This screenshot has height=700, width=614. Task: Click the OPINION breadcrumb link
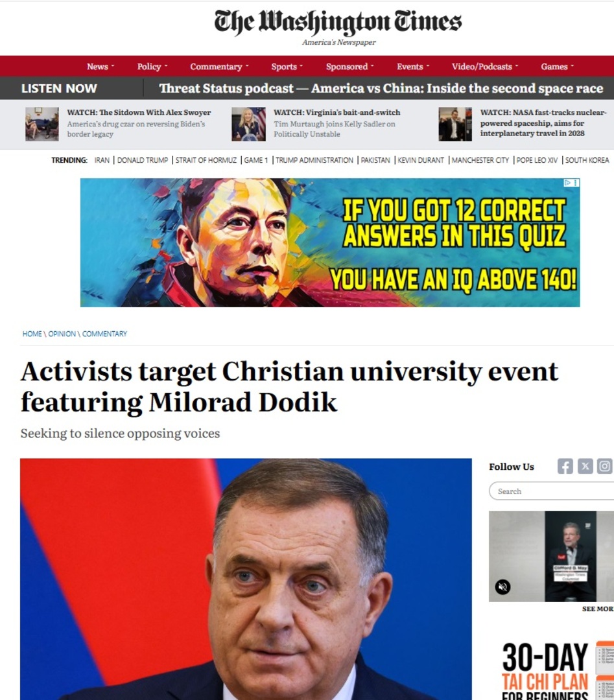click(x=62, y=334)
